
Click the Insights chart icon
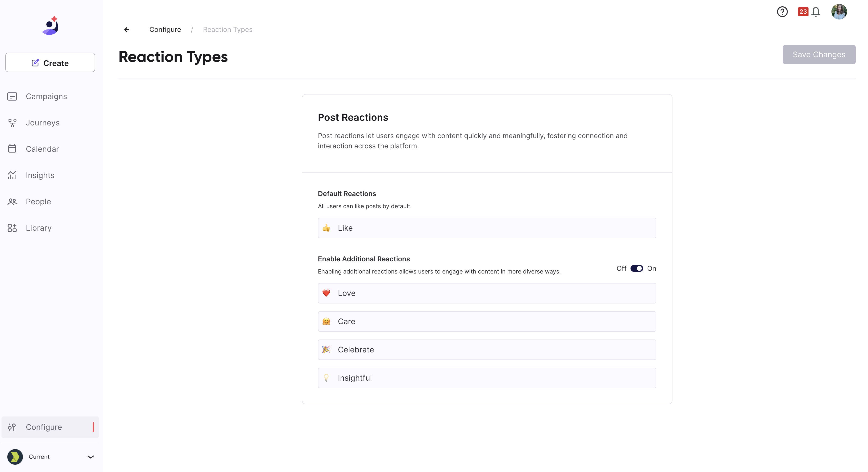click(12, 175)
